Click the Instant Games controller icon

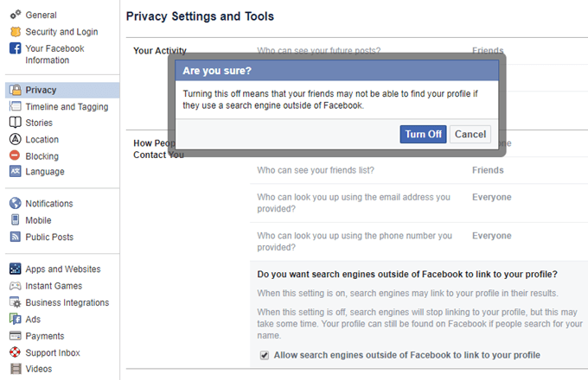point(15,286)
